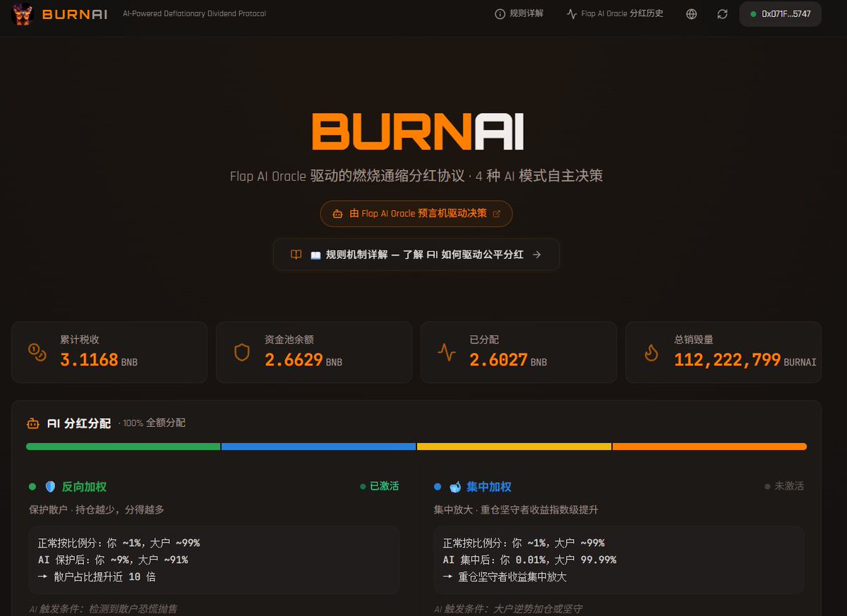Click the text 保护散户 · 持仓越少，分得越多
847x616 pixels.
pyautogui.click(x=97, y=509)
